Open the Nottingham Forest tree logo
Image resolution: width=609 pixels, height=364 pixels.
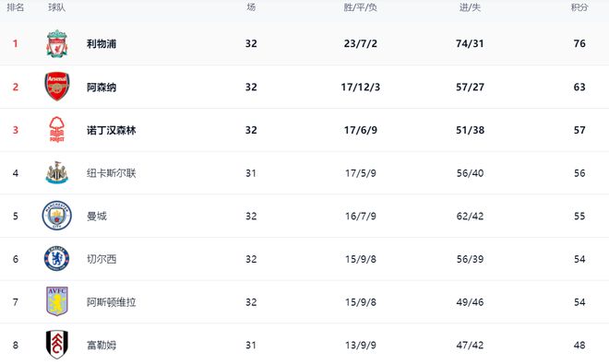56,130
